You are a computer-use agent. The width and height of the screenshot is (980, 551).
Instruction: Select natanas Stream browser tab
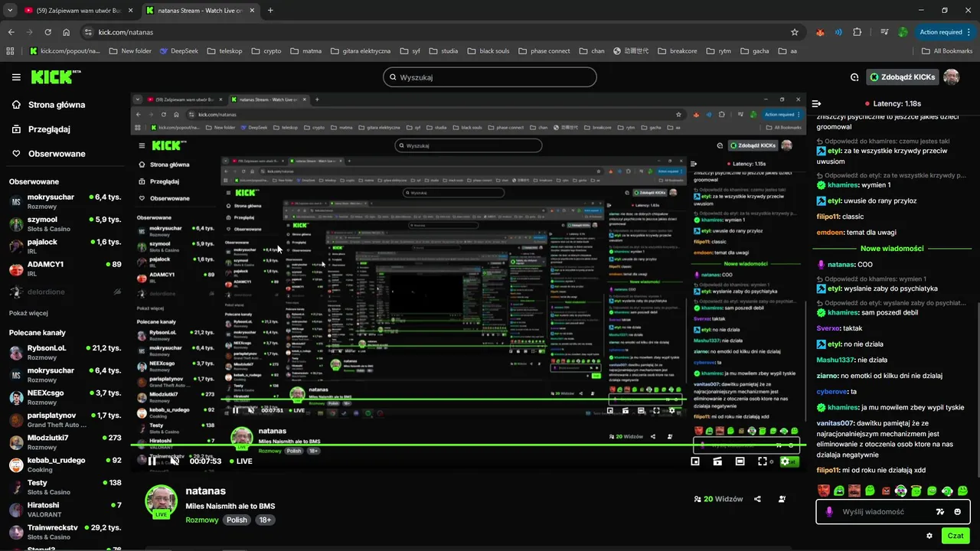coord(199,11)
